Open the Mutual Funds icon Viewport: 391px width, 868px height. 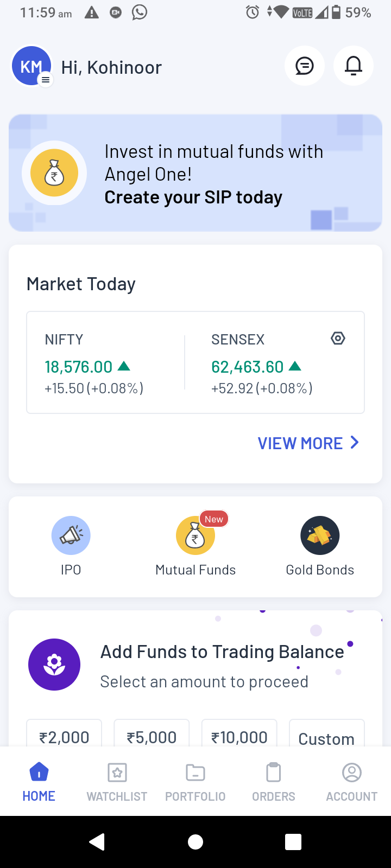point(195,537)
